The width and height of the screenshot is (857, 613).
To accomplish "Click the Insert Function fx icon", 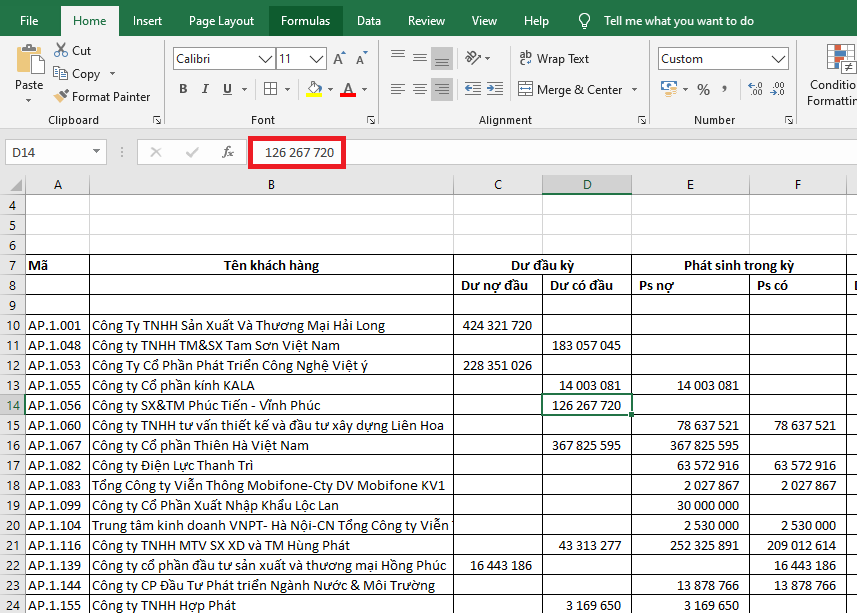I will click(x=228, y=152).
